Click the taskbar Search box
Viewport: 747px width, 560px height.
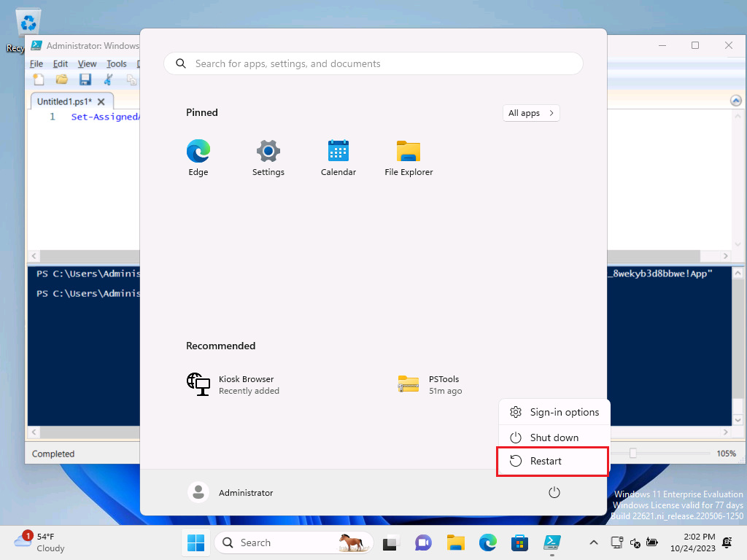pyautogui.click(x=293, y=542)
